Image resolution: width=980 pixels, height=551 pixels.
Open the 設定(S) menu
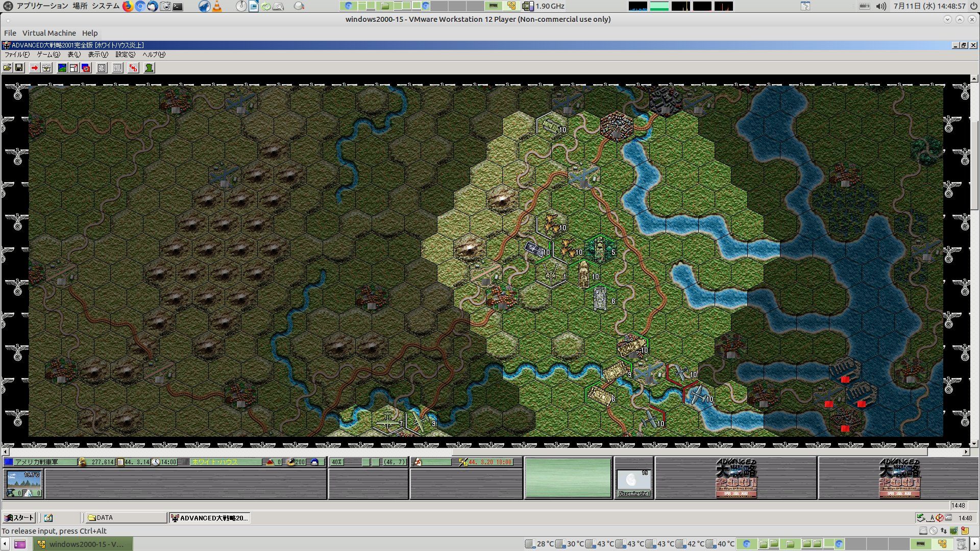[x=125, y=55]
